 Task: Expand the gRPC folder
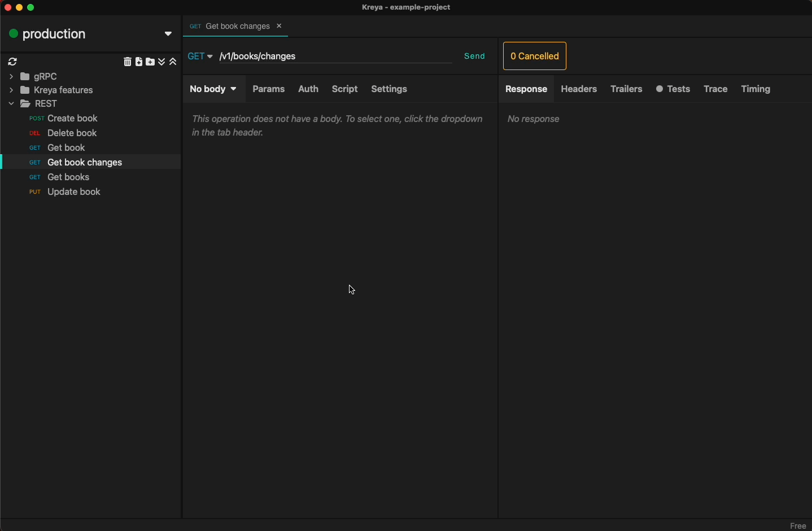[x=11, y=77]
